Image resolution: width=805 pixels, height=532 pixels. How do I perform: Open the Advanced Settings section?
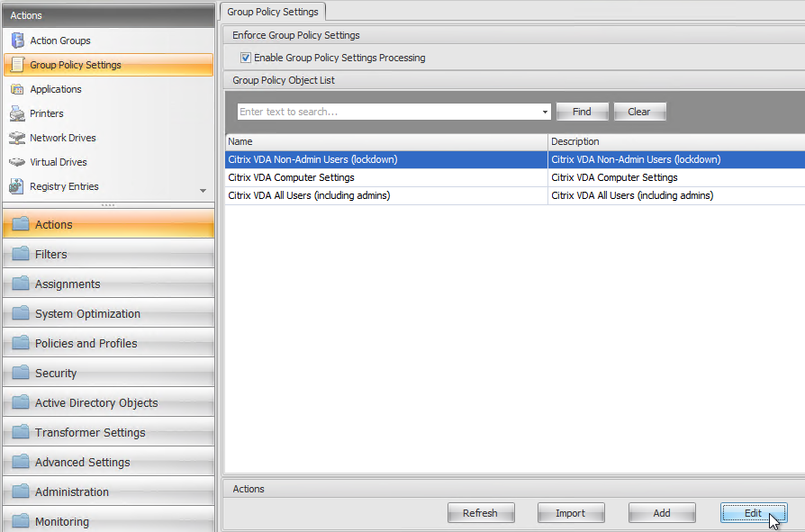tap(108, 462)
